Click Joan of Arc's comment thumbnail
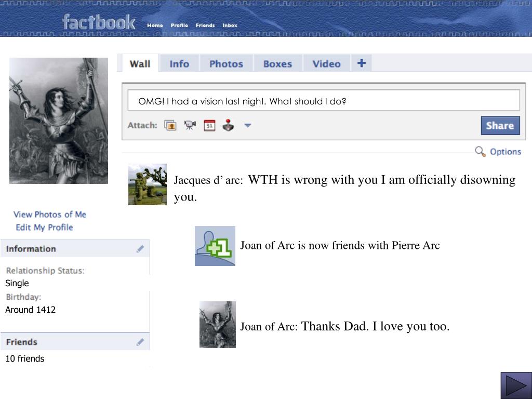Screen dimensions: 532x399 click(218, 325)
